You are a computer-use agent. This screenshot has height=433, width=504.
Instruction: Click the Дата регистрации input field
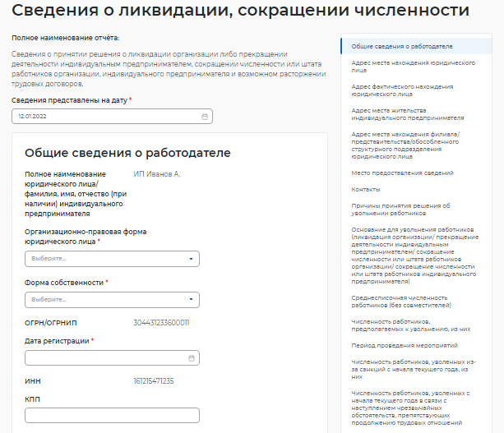pyautogui.click(x=112, y=358)
